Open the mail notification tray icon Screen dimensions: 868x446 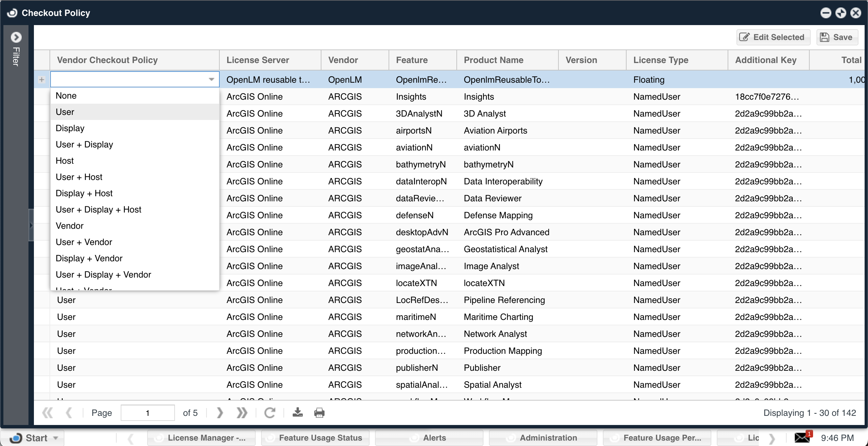point(803,438)
